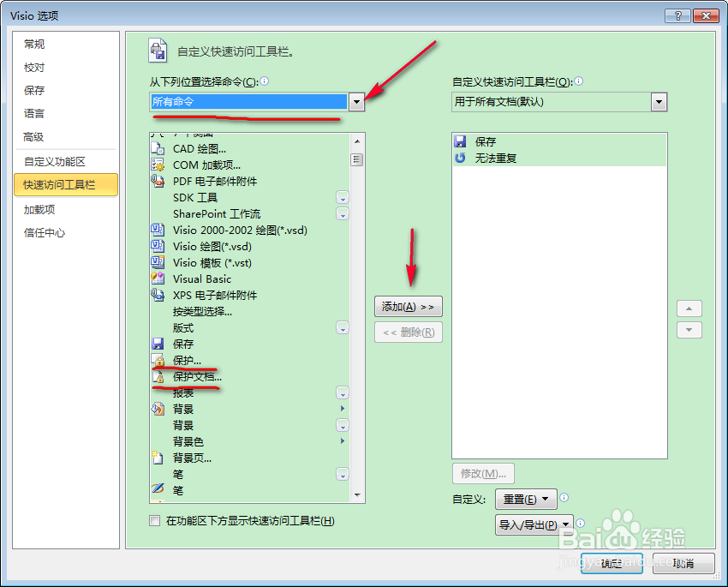This screenshot has width=728, height=587.
Task: Click the pen icon beside last 笔
Action: (x=158, y=489)
